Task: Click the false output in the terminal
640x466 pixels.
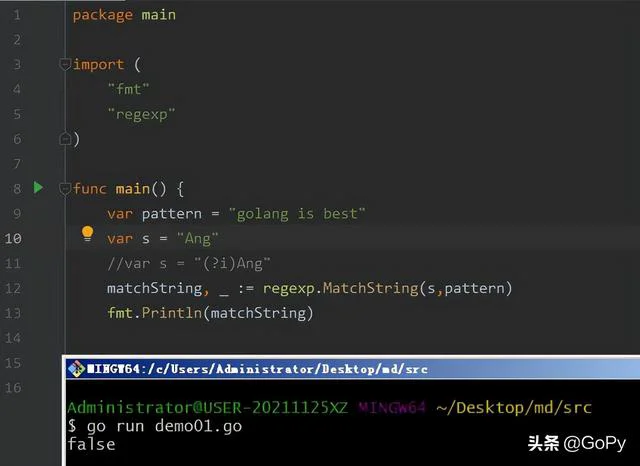Action: (x=91, y=444)
